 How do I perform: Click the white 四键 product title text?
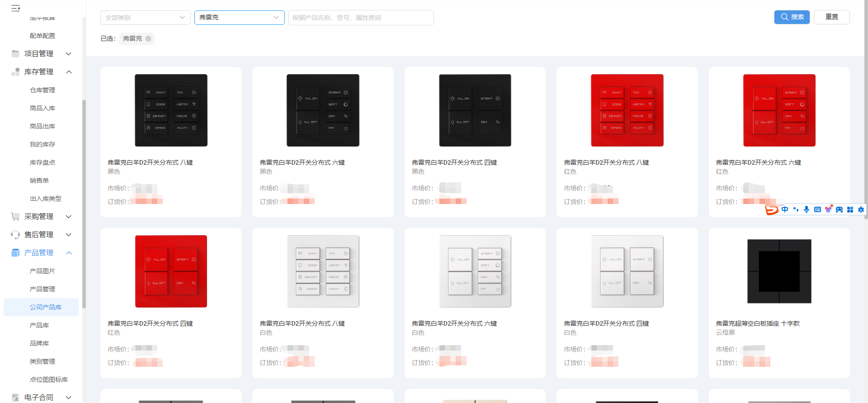click(606, 323)
